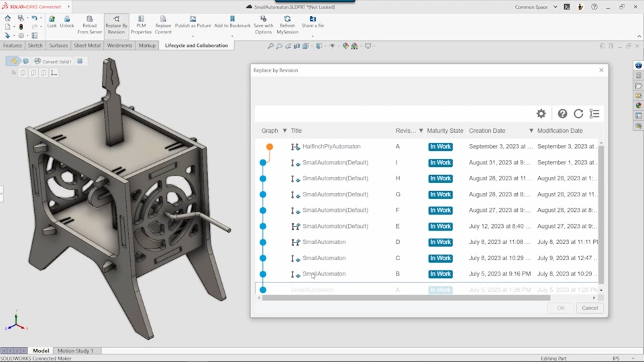This screenshot has height=362, width=644.
Task: Switch to the Markup tab
Action: (x=147, y=46)
